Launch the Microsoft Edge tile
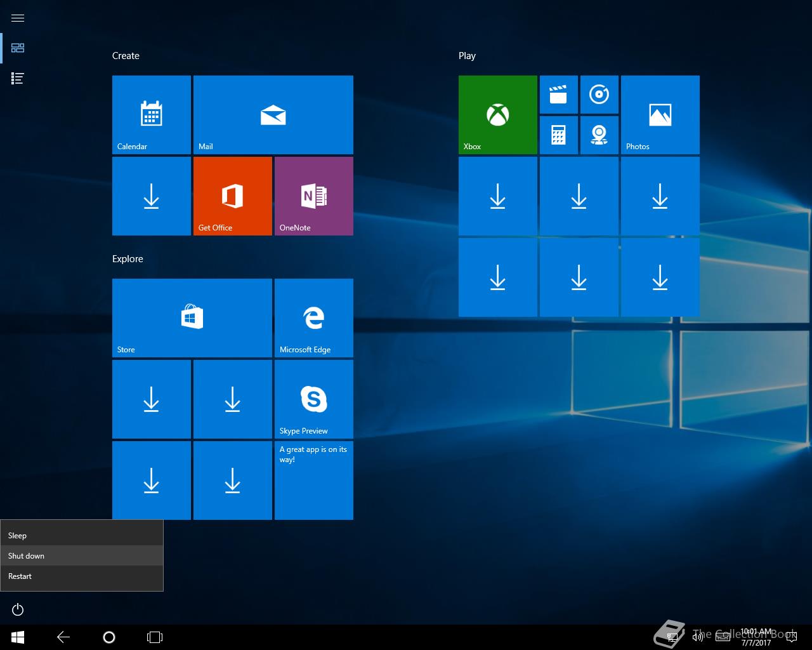 tap(314, 318)
